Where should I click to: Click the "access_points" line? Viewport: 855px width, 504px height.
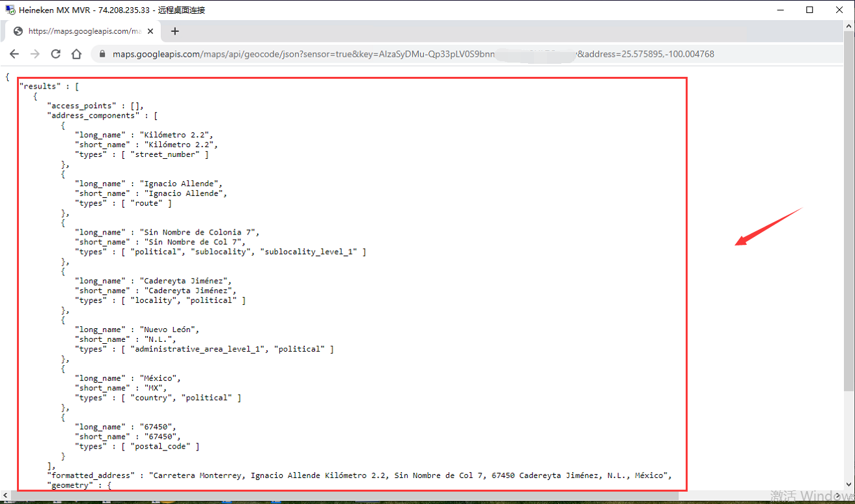[95, 105]
